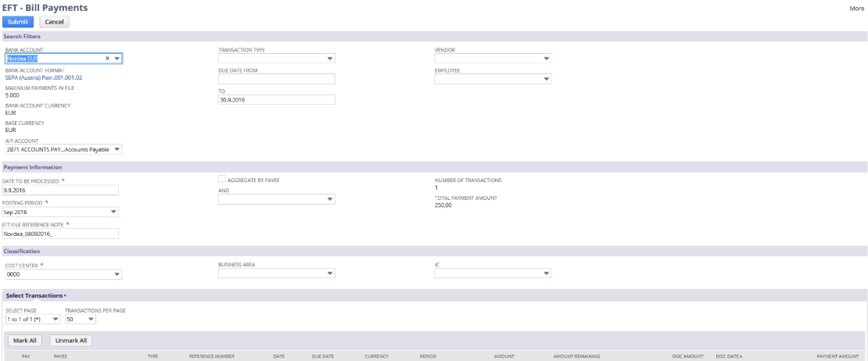Open the A/P Account dropdown
Viewport: 868px width, 361px height.
pyautogui.click(x=117, y=149)
